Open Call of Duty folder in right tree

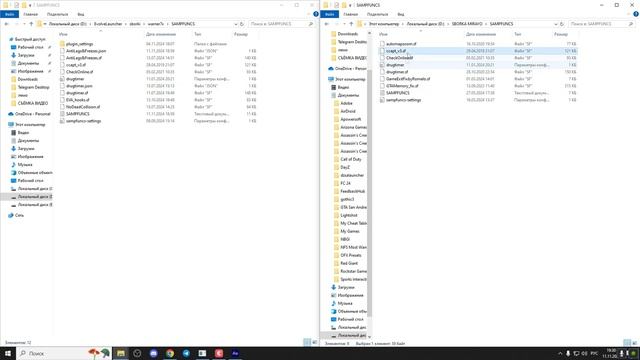(x=351, y=159)
